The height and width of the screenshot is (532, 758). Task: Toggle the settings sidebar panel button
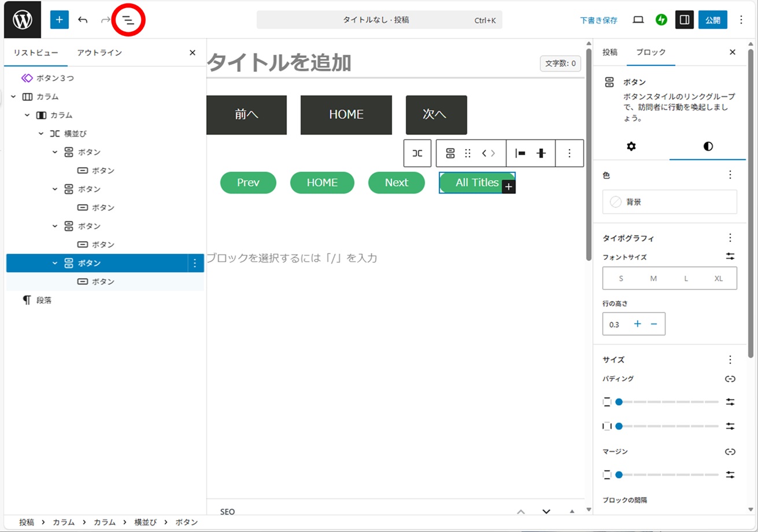[685, 20]
